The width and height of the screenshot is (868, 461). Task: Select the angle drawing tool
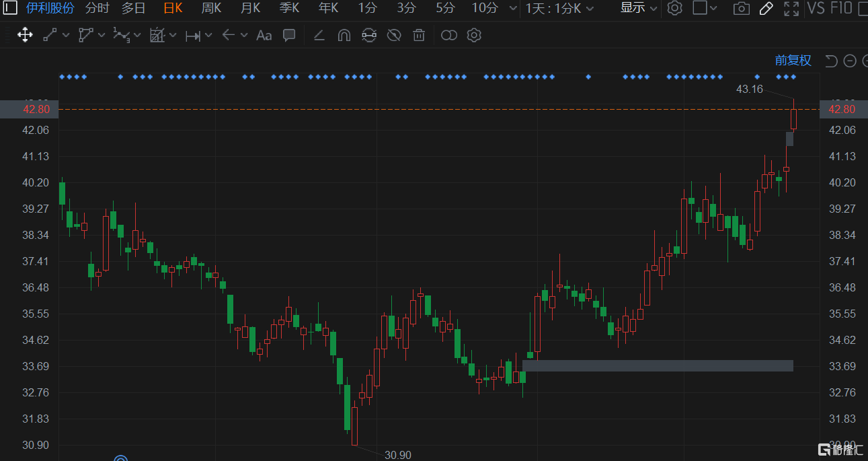click(x=319, y=35)
